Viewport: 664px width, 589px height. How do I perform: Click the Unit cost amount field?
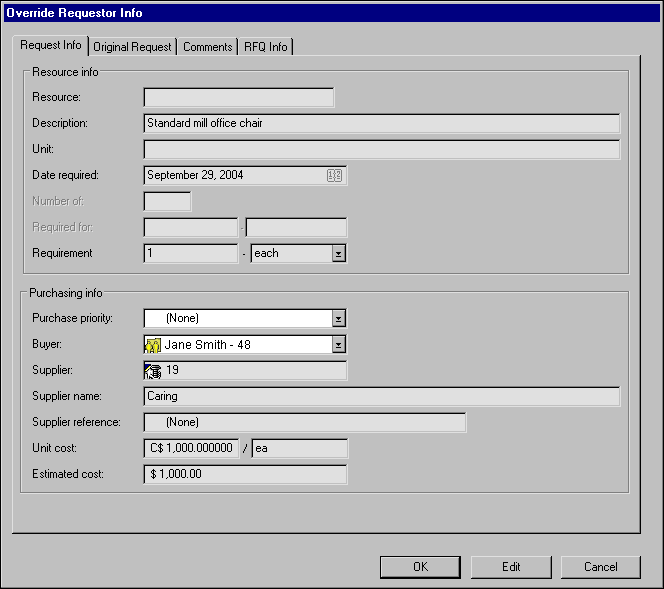[x=191, y=449]
